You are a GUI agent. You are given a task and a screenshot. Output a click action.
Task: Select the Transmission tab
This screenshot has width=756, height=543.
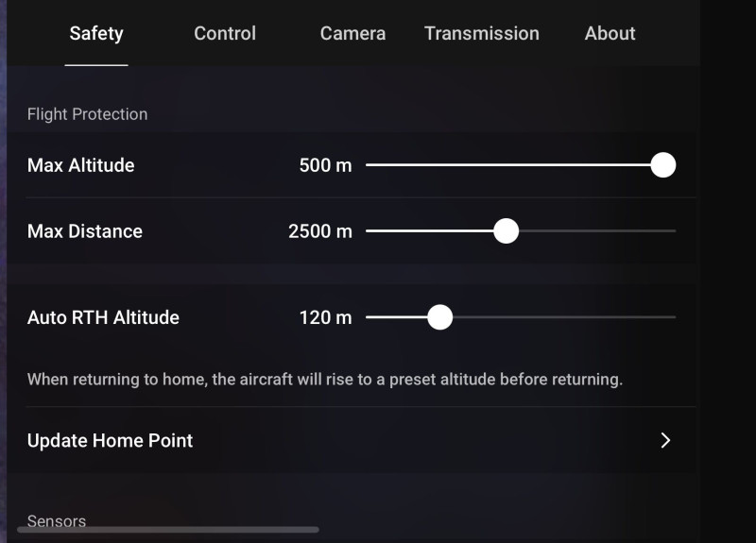tap(482, 34)
